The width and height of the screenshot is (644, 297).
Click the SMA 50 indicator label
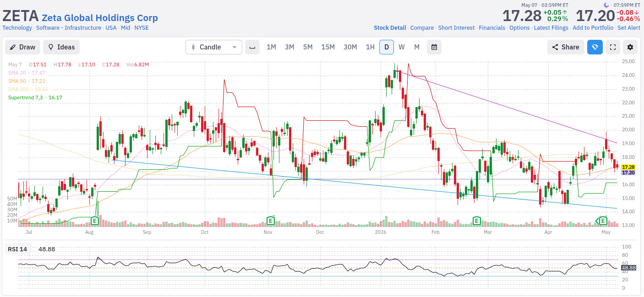pos(27,81)
